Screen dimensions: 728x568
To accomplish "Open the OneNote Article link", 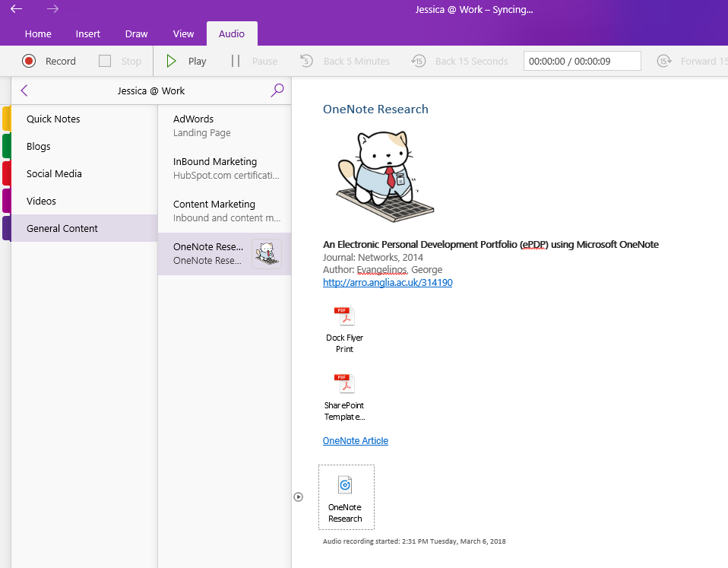I will [x=355, y=440].
